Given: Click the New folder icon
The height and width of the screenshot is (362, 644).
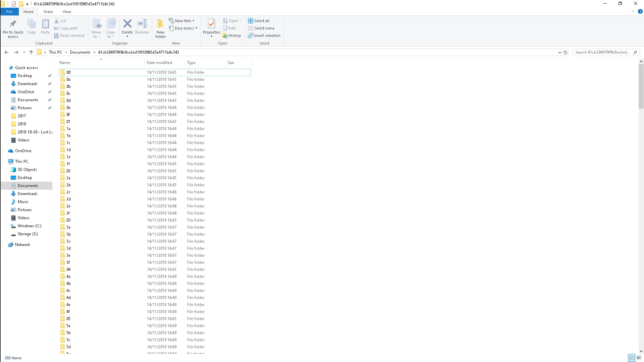Looking at the screenshot, I should (x=160, y=24).
